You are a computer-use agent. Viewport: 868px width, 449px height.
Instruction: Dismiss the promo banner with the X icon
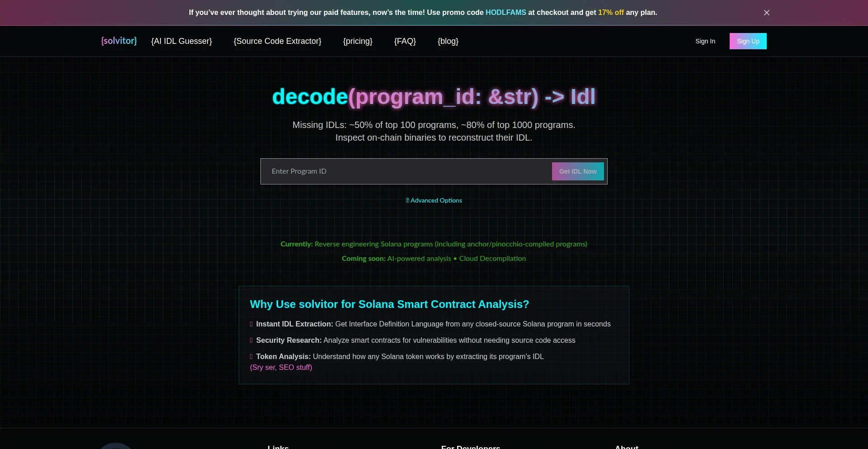(x=766, y=13)
